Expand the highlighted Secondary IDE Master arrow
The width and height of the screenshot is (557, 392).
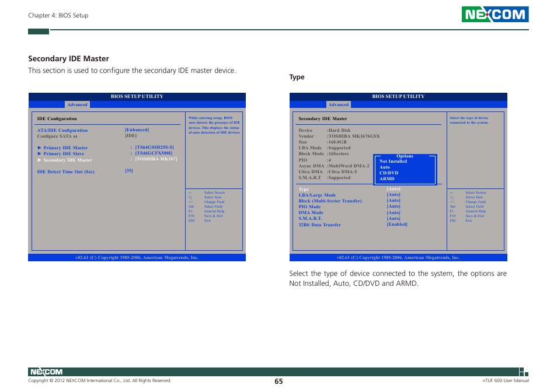(40, 160)
